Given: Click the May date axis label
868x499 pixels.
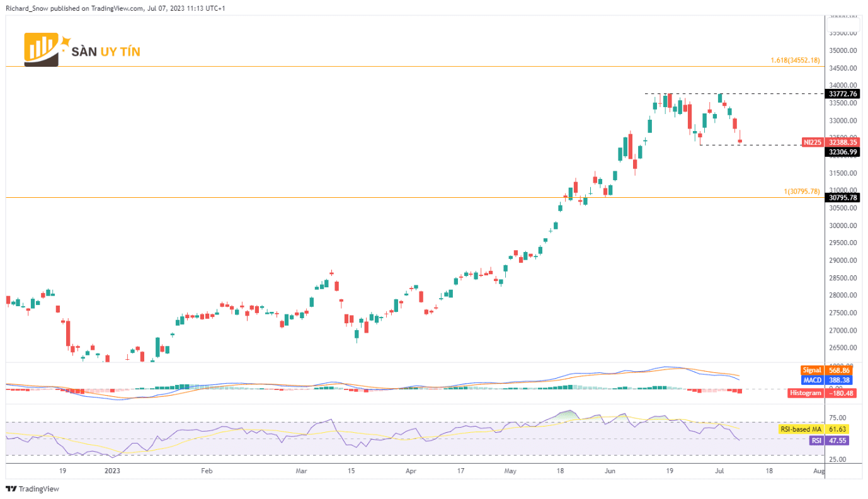Looking at the screenshot, I should [511, 471].
